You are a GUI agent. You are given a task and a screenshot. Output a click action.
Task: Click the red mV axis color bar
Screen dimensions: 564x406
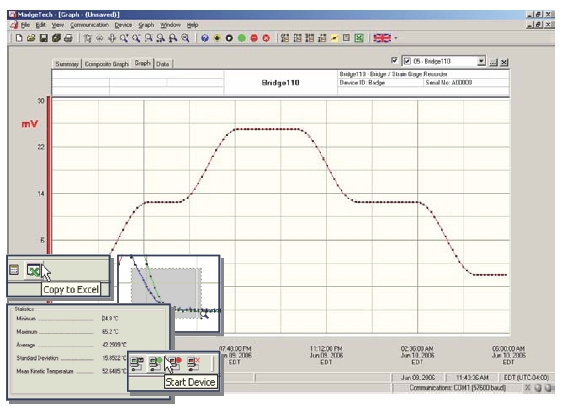pyautogui.click(x=49, y=176)
